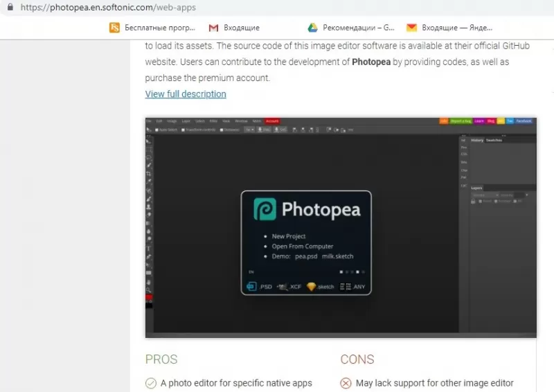Click the View full description link
This screenshot has width=554, height=392.
pyautogui.click(x=186, y=94)
